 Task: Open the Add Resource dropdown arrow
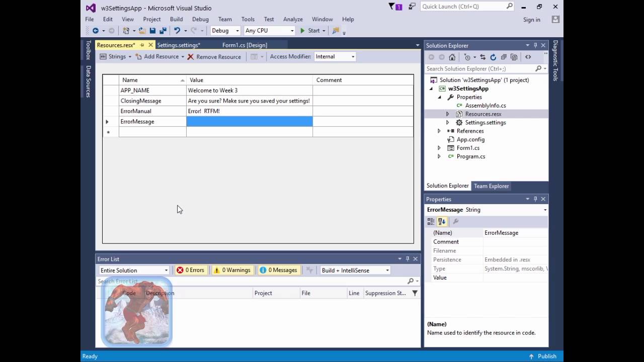click(183, 57)
